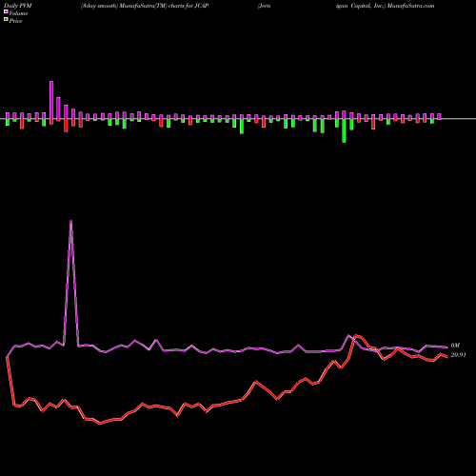476x476 pixels.
Task: Click the tallest magenta volume bar
Action: 51,100
